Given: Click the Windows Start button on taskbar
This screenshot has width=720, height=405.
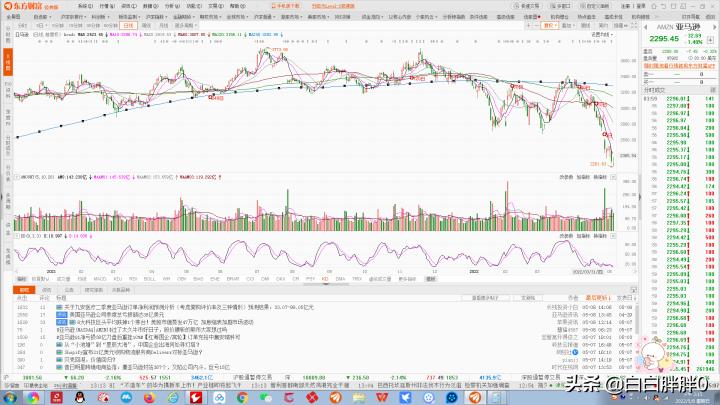Looking at the screenshot, I should (8, 397).
